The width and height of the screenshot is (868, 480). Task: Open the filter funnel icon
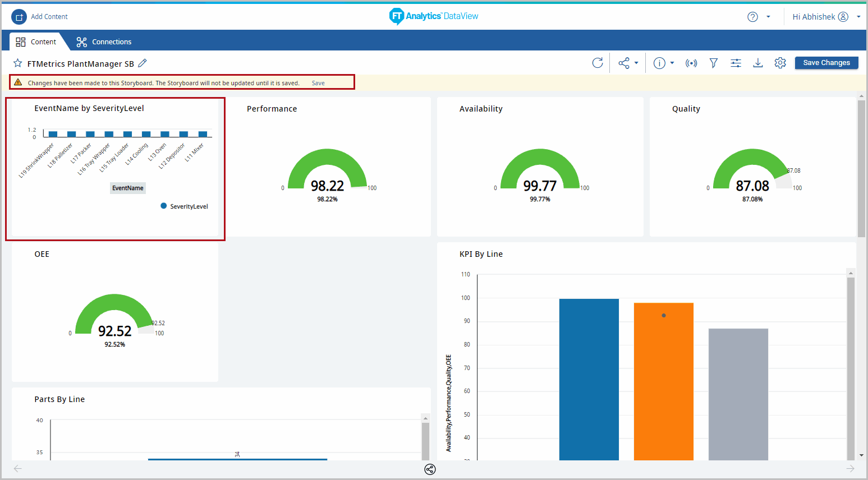pyautogui.click(x=713, y=63)
